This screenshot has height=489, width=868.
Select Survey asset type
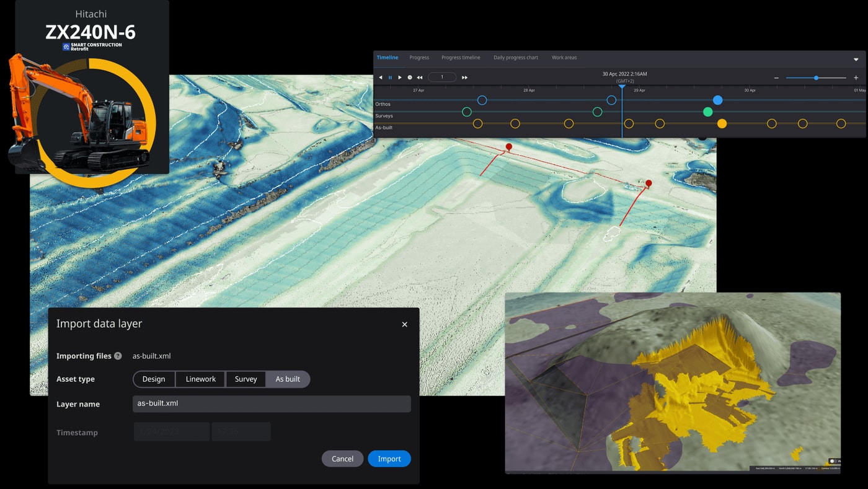(246, 379)
